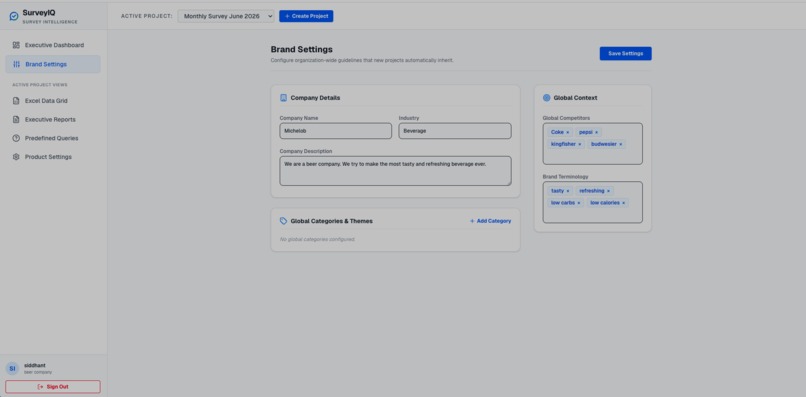Click the Create Project button

click(x=306, y=16)
